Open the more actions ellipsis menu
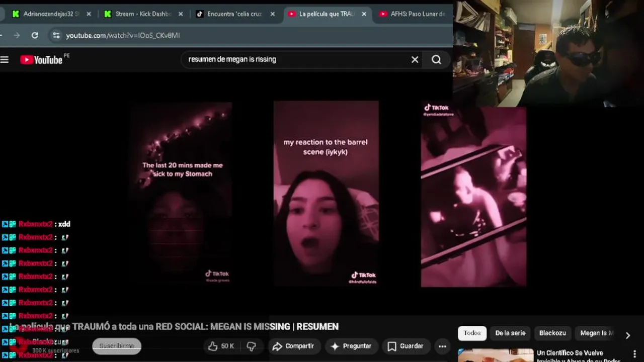644x362 pixels. 442,346
